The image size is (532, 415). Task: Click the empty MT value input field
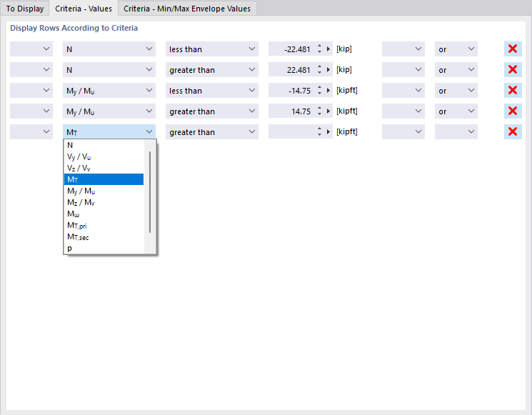click(292, 131)
